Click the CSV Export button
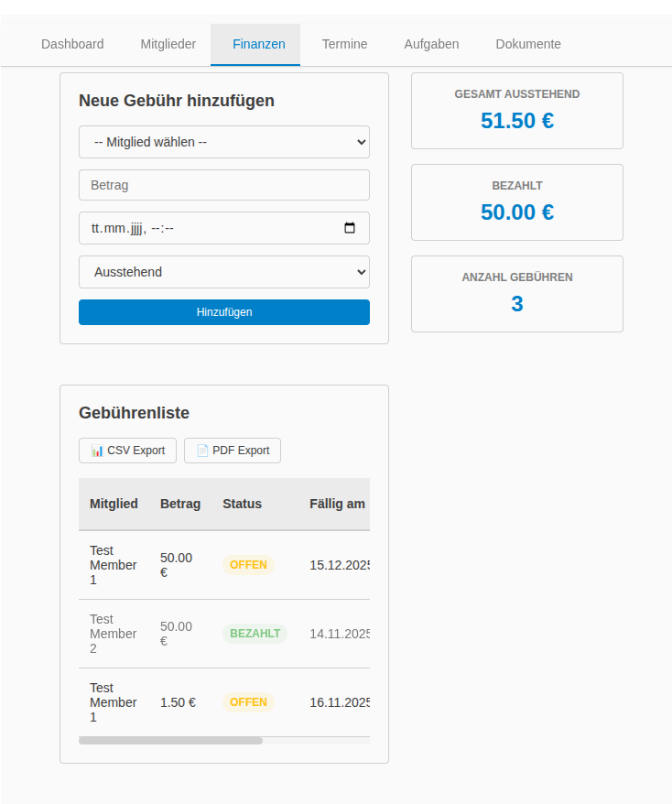This screenshot has height=804, width=672. (x=127, y=451)
